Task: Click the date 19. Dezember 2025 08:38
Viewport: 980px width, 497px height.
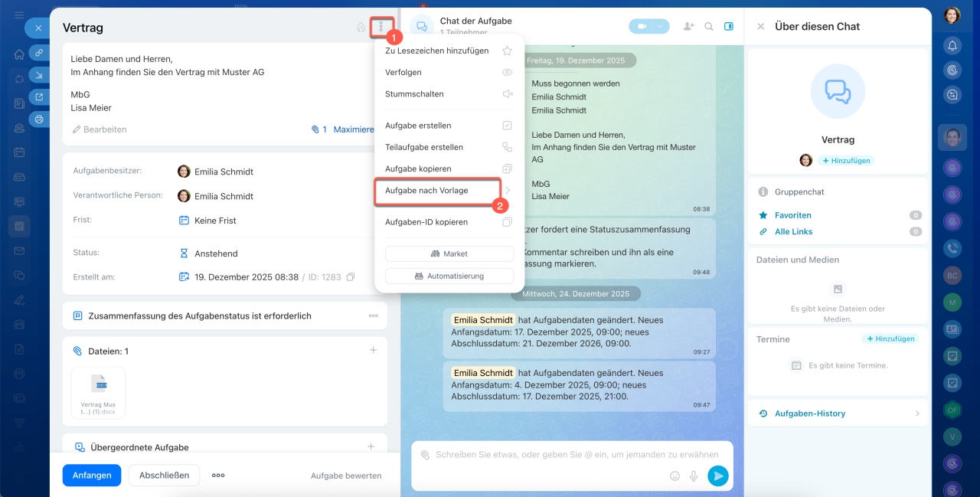Action: pos(247,277)
